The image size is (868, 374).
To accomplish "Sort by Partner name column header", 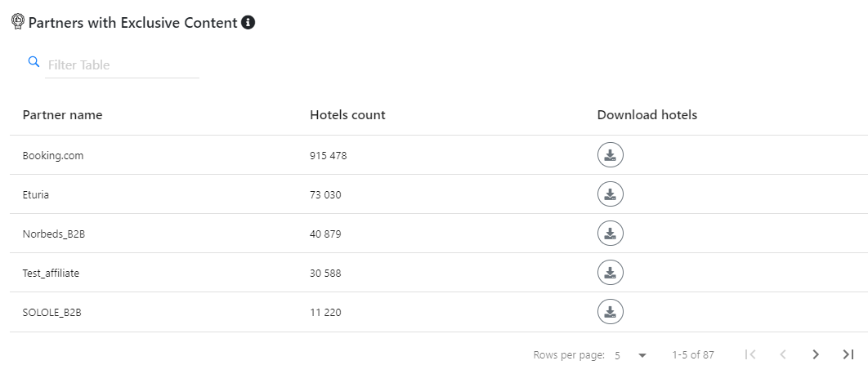I will pos(62,115).
